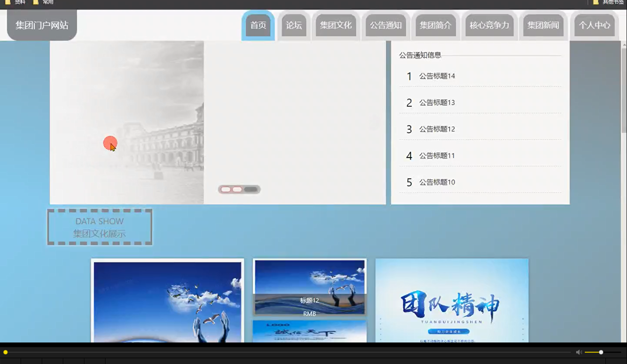Open the 集团新闻 tab

(x=544, y=25)
